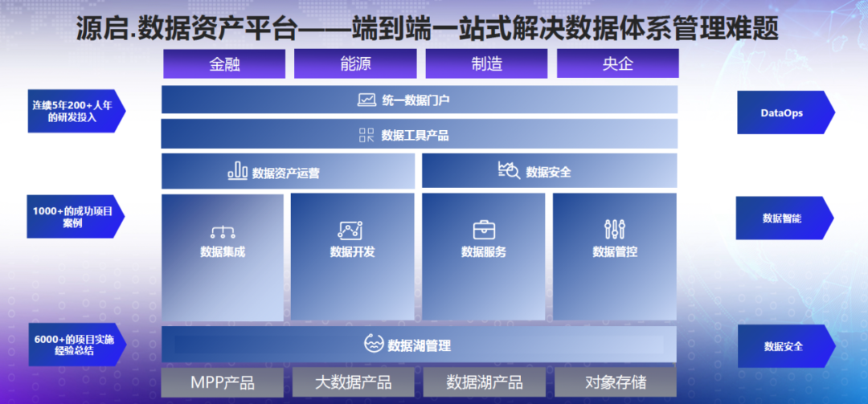Select the 制造 industry tab
The height and width of the screenshot is (404, 868).
tap(486, 63)
